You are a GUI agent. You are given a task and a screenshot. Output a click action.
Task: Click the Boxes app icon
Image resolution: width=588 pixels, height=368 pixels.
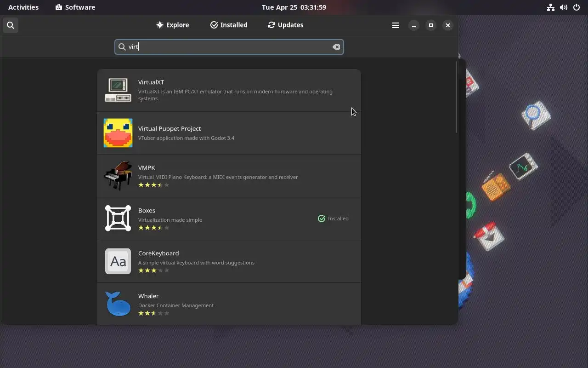[x=118, y=218]
